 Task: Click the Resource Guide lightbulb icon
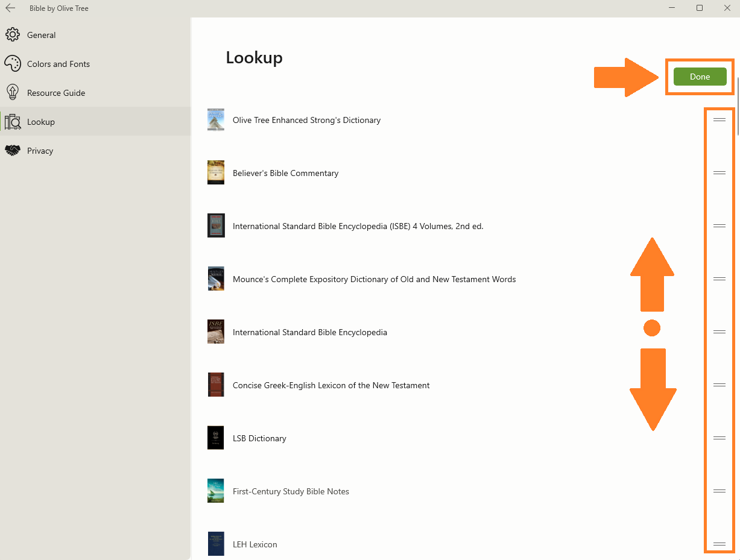coord(13,92)
